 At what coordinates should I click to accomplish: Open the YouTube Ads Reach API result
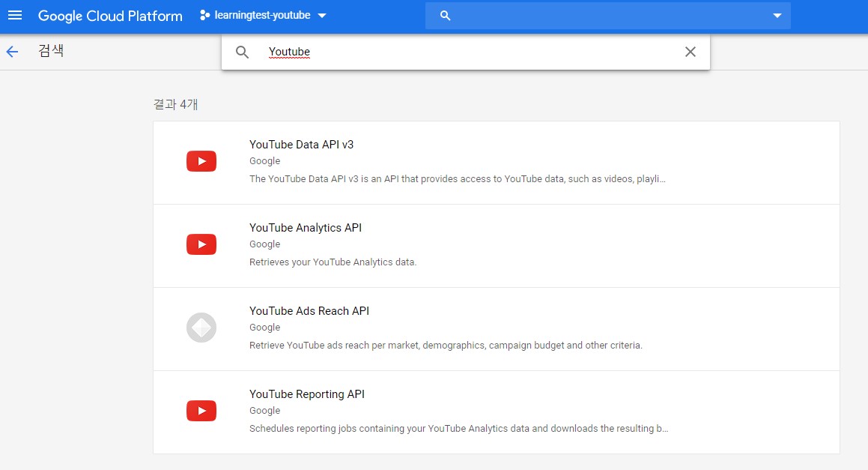tap(497, 329)
